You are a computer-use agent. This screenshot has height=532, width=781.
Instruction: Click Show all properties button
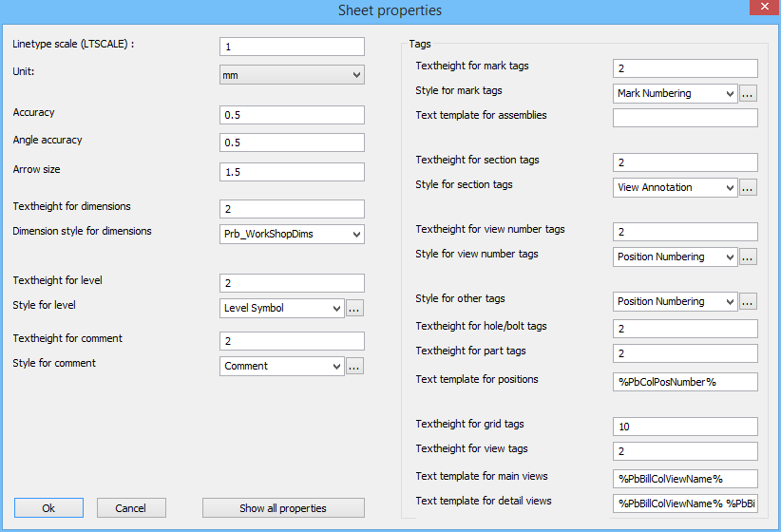[283, 508]
